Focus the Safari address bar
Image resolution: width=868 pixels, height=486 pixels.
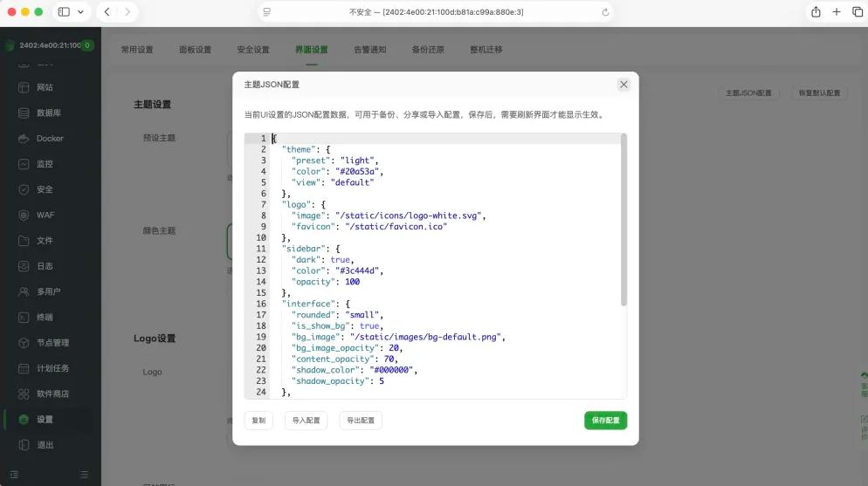click(x=436, y=12)
